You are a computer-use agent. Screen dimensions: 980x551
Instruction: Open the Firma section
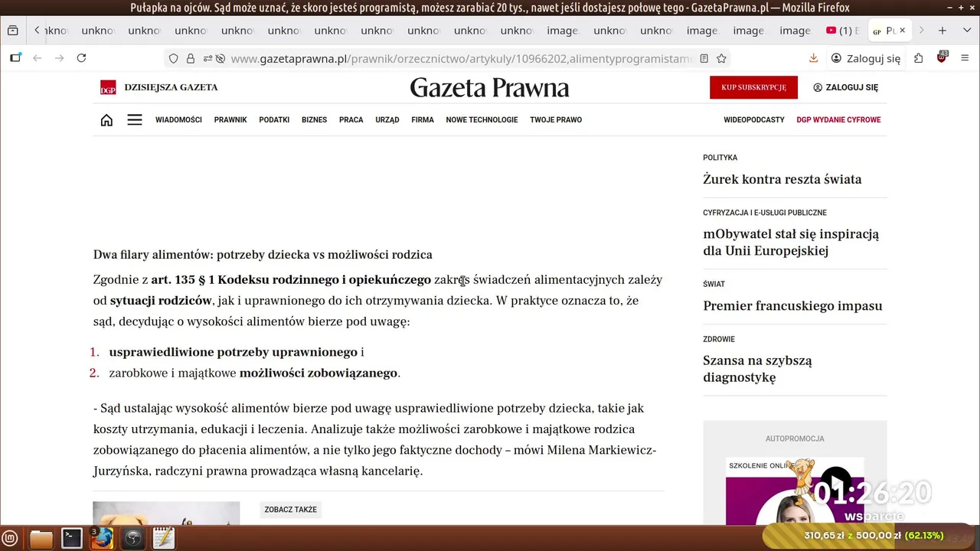point(423,120)
